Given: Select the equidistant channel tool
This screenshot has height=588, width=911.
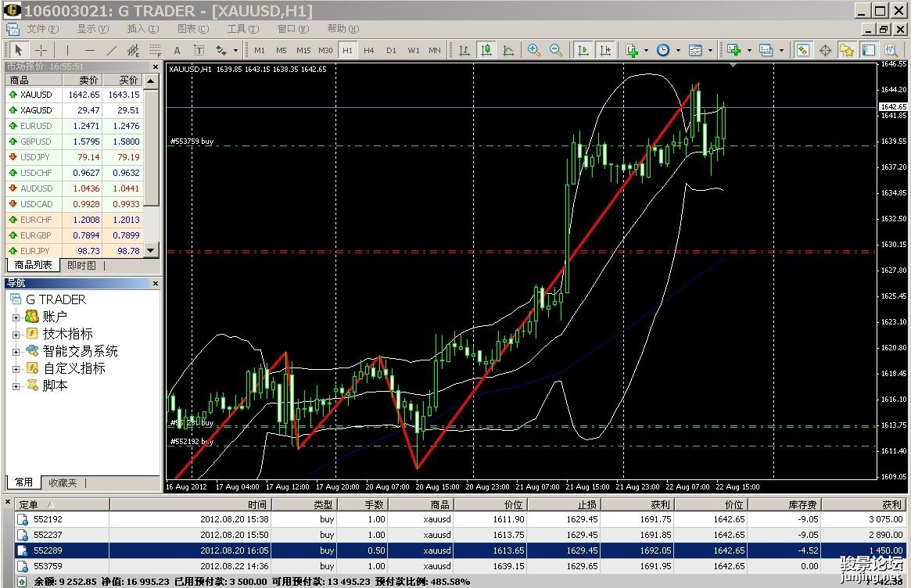Looking at the screenshot, I should point(133,50).
